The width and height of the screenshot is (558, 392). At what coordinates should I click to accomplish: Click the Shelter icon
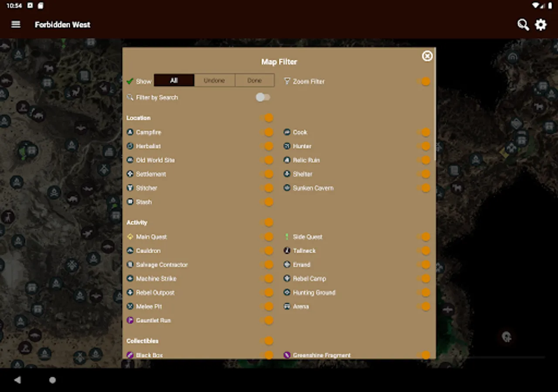click(287, 174)
